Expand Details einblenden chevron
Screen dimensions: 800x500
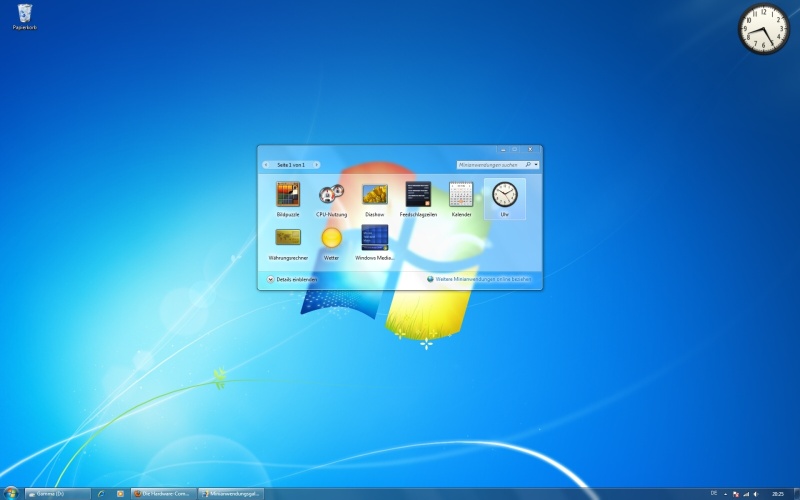(x=270, y=279)
